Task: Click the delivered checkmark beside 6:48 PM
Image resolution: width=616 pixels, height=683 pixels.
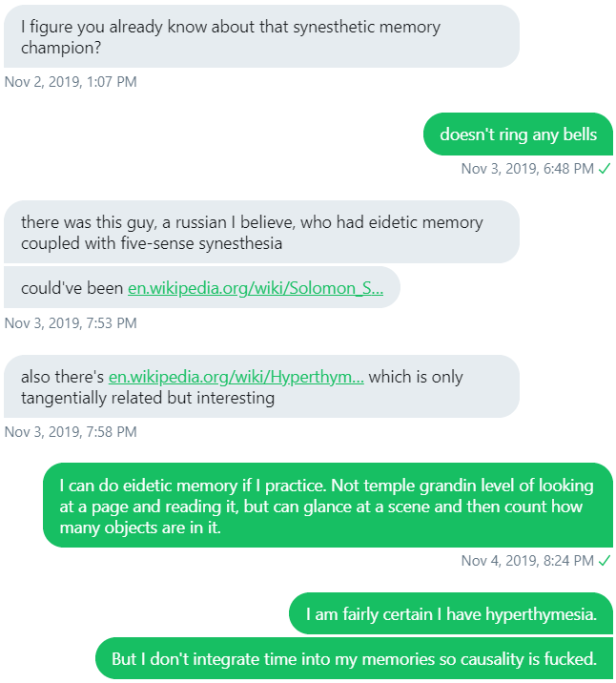Action: click(x=604, y=169)
